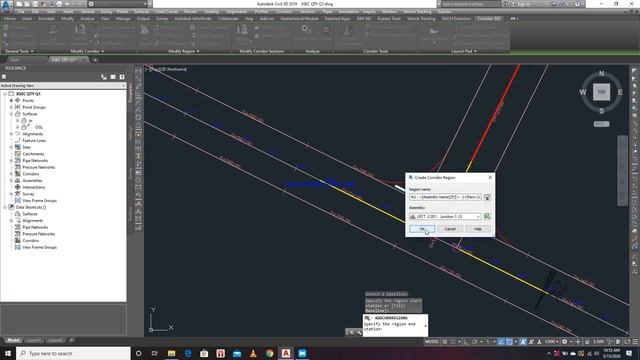Click OK in Create Corridor Region dialog
640x360 pixels.
tap(422, 229)
